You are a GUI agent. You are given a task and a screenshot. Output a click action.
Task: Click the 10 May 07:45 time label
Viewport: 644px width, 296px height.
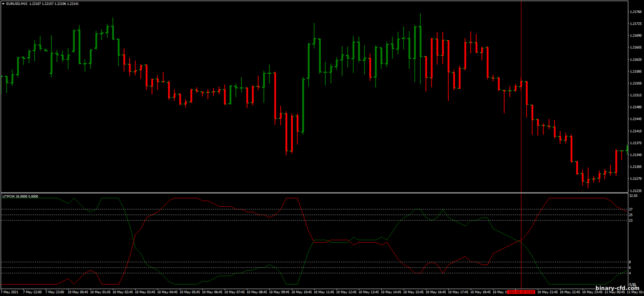coord(235,292)
